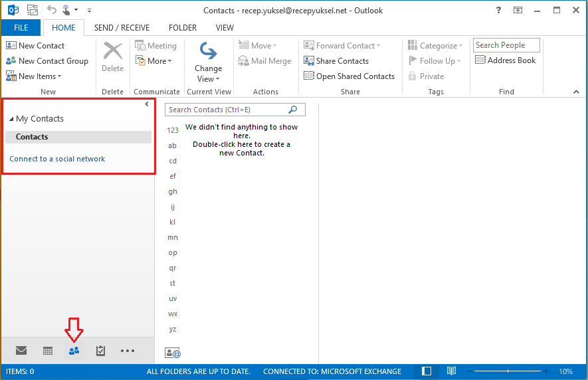Open the Follow Up dropdown
The image size is (588, 380).
(435, 61)
